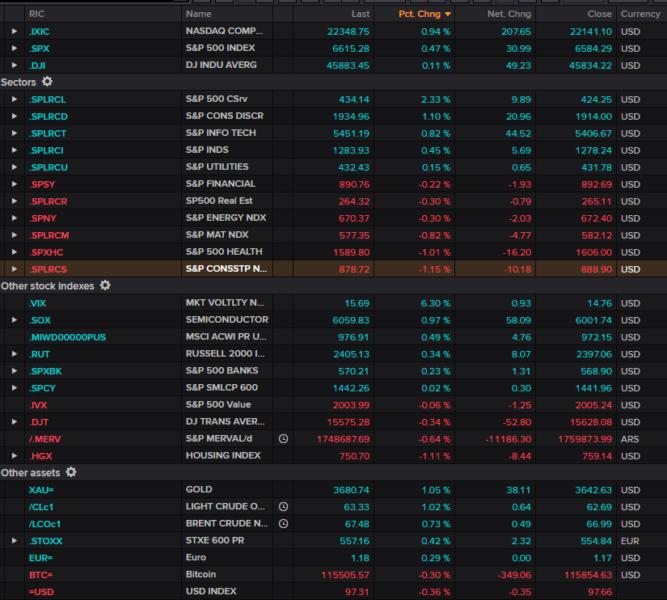Viewport: 667px width, 600px height.
Task: Click GOLD close value 3642.63
Action: coord(593,490)
